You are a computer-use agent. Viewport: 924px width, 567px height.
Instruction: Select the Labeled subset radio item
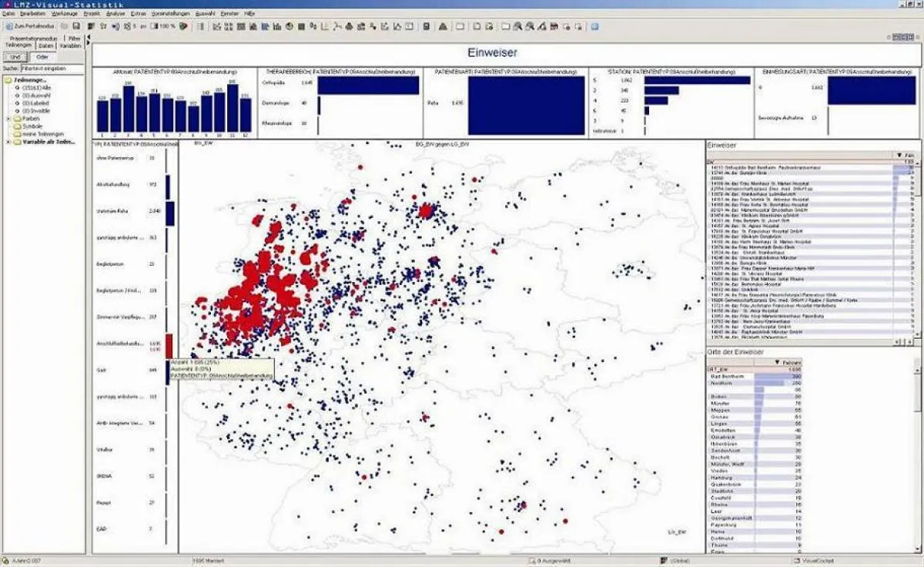pos(16,102)
